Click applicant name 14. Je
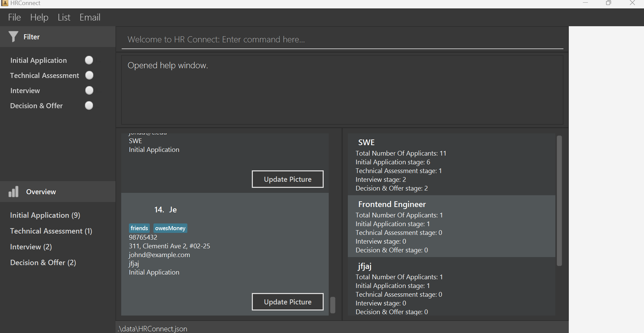This screenshot has width=644, height=333. point(166,210)
